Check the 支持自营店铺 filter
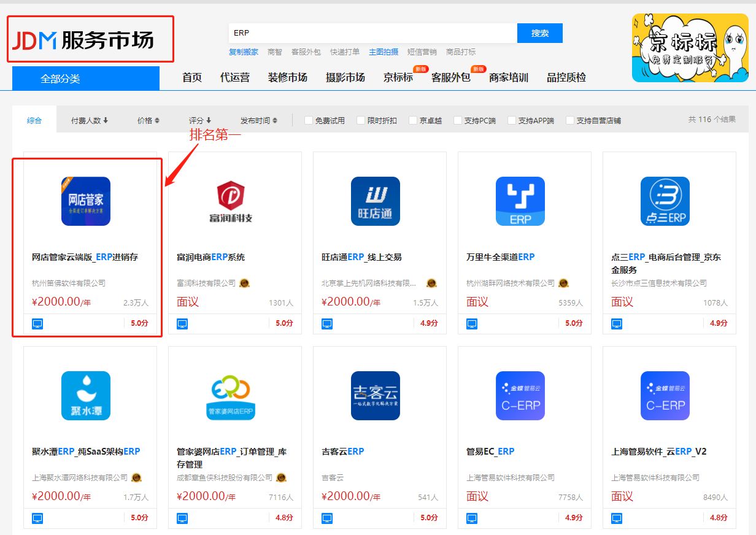This screenshot has height=535, width=756. [570, 120]
